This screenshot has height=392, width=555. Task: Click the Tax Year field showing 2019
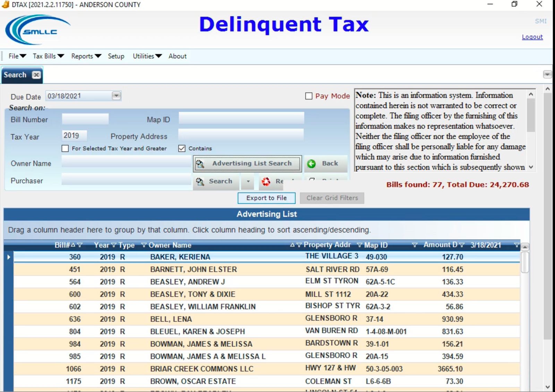(74, 136)
